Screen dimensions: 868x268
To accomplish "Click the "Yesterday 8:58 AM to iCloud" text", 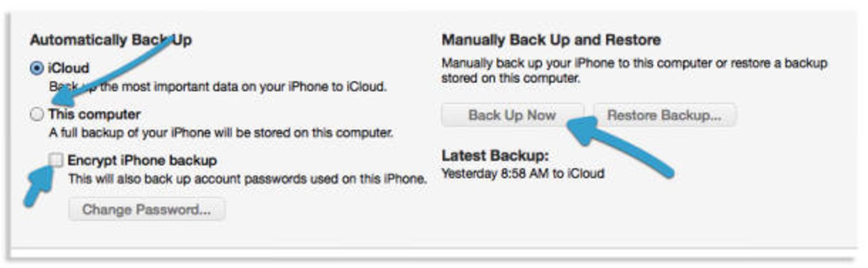I will coord(523,173).
